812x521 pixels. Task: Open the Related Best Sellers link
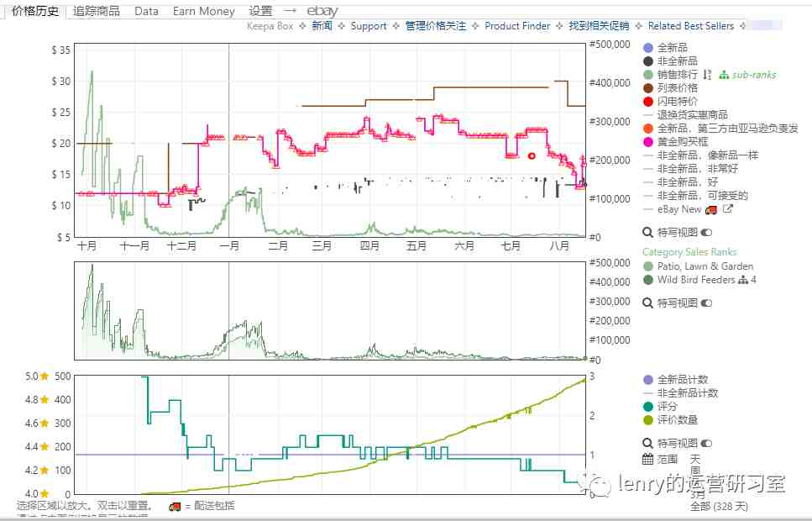(691, 26)
